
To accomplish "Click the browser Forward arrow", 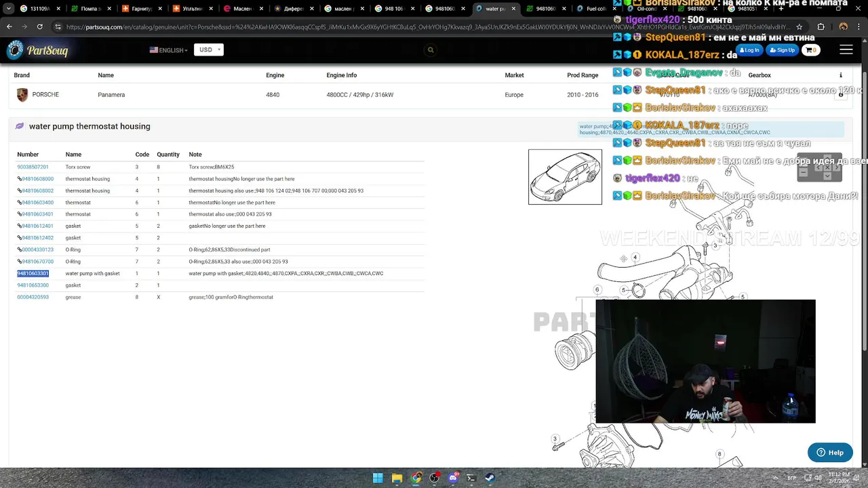I will (24, 26).
